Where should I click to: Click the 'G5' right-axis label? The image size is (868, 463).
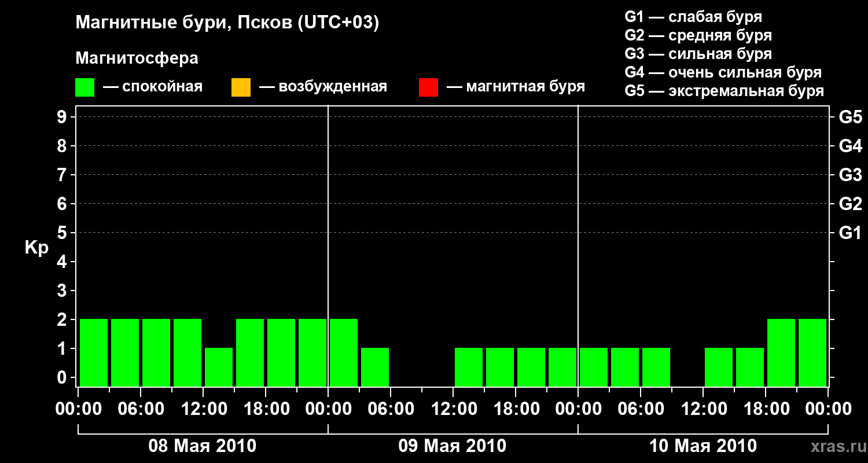pos(850,117)
